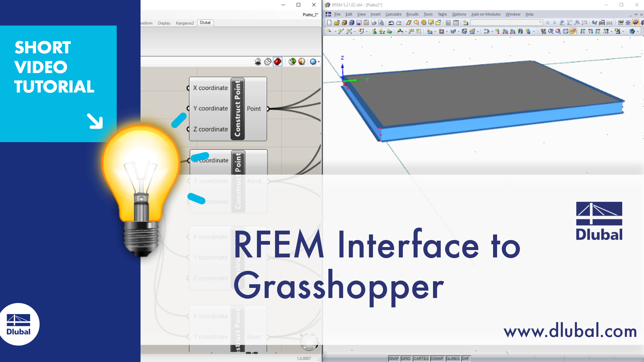Image resolution: width=644 pixels, height=362 pixels.
Task: Toggle SNAP in the status bar
Action: tap(393, 358)
